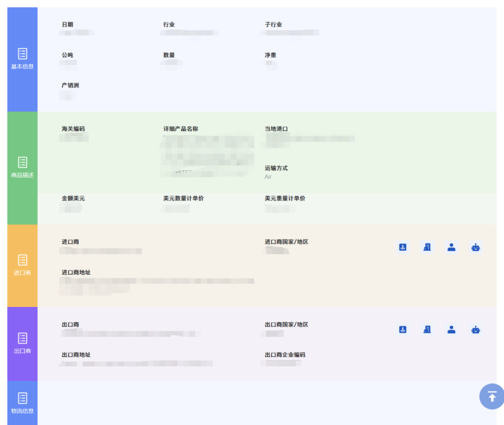Screen dimensions: 504x425
Task: Click the anchor icon in importer row
Action: coord(403,247)
